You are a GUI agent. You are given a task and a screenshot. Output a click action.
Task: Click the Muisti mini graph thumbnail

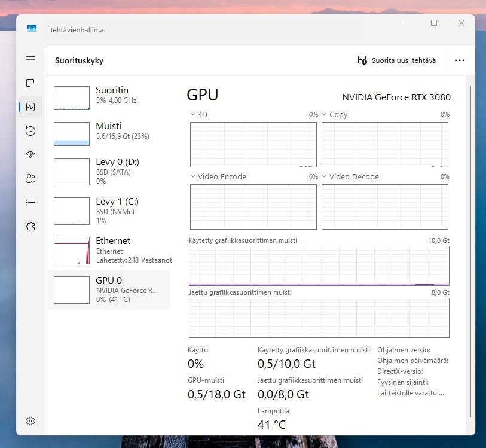point(72,134)
